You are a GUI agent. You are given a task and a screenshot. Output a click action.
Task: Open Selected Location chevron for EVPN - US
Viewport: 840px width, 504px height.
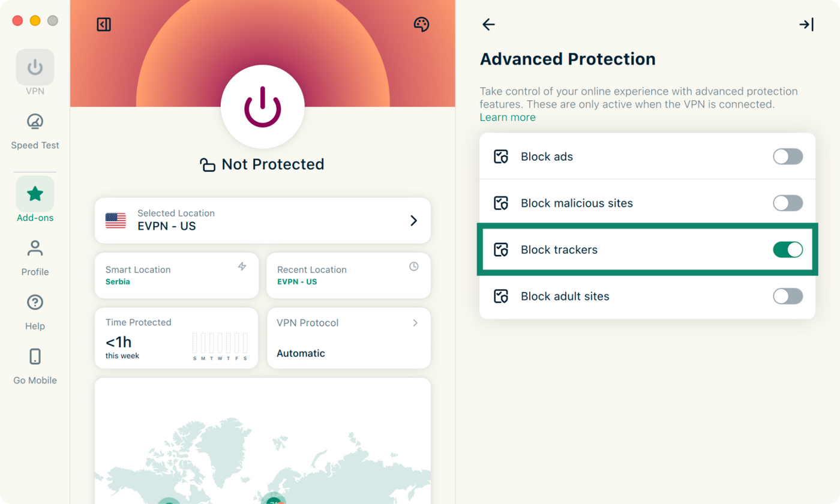click(x=413, y=221)
